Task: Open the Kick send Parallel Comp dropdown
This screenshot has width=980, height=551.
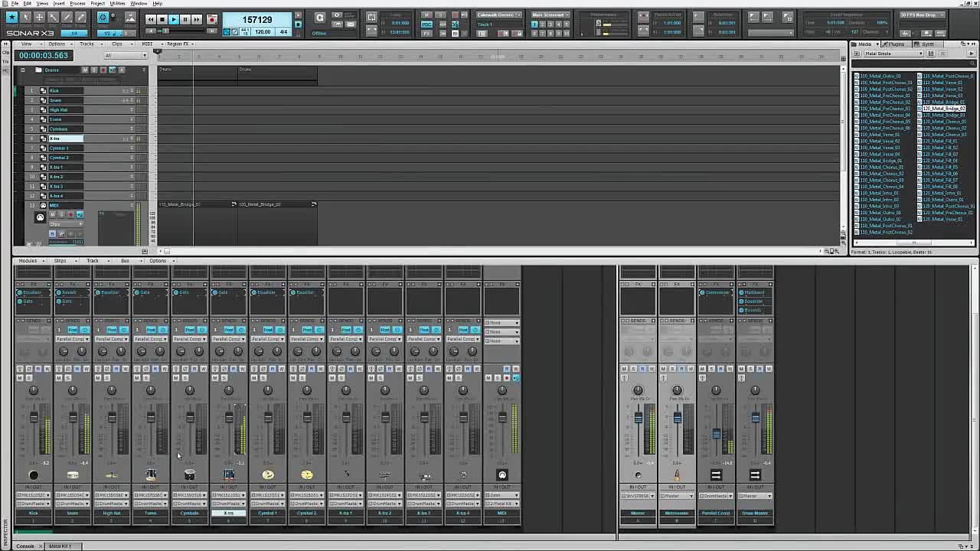Action: point(34,339)
